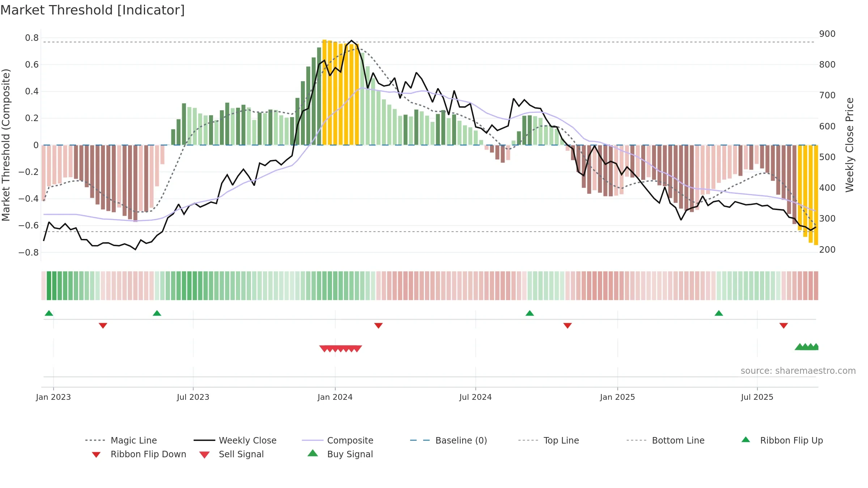
Task: Click the Market Threshold [Indicator] title
Action: pyautogui.click(x=93, y=10)
